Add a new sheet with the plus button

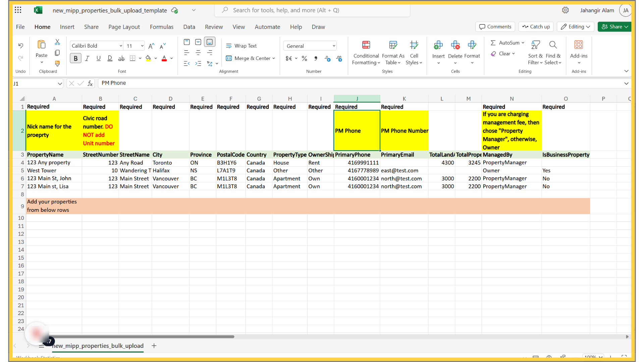(x=154, y=346)
